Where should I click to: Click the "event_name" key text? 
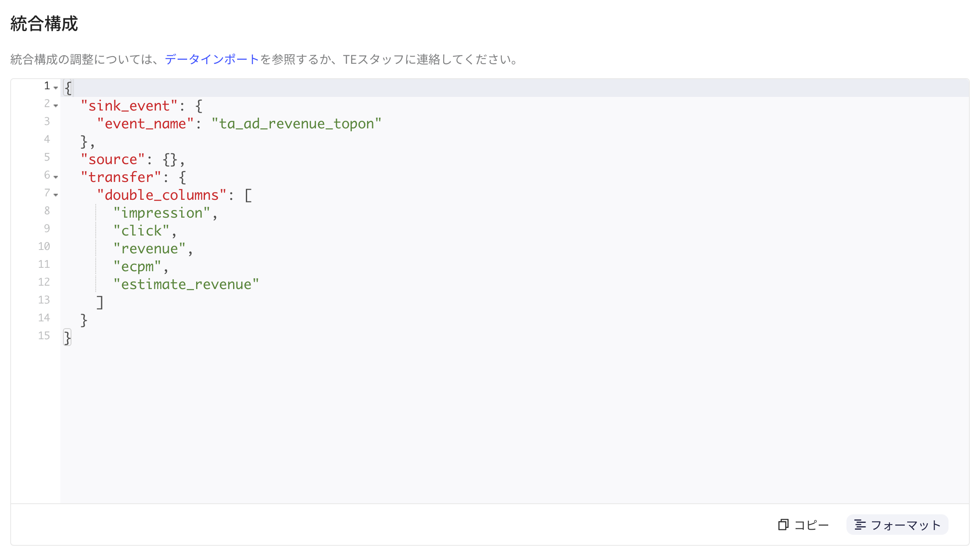(x=145, y=123)
